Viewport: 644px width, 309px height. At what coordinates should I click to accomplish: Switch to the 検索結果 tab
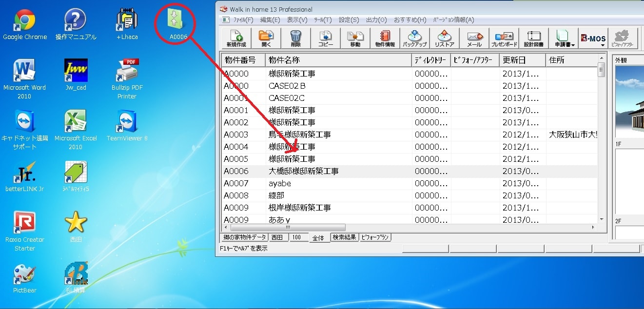[344, 237]
